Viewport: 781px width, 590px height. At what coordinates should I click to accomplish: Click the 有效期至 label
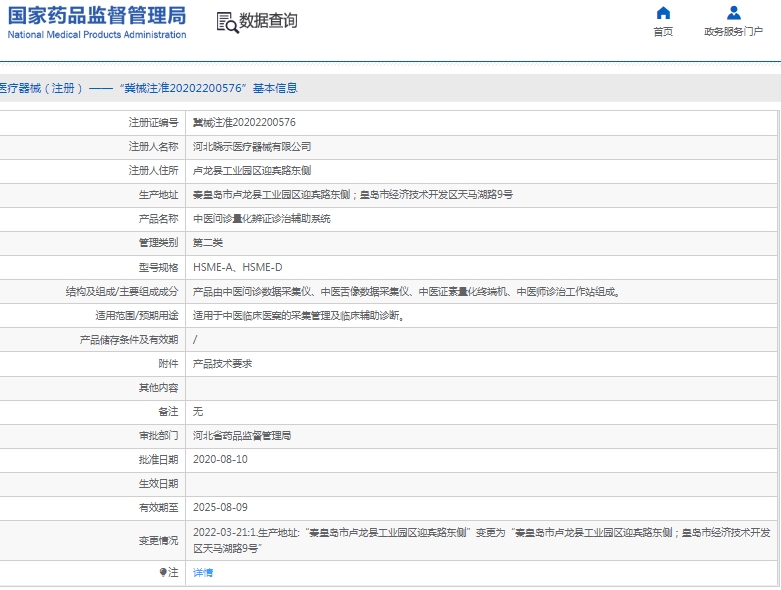click(x=158, y=507)
